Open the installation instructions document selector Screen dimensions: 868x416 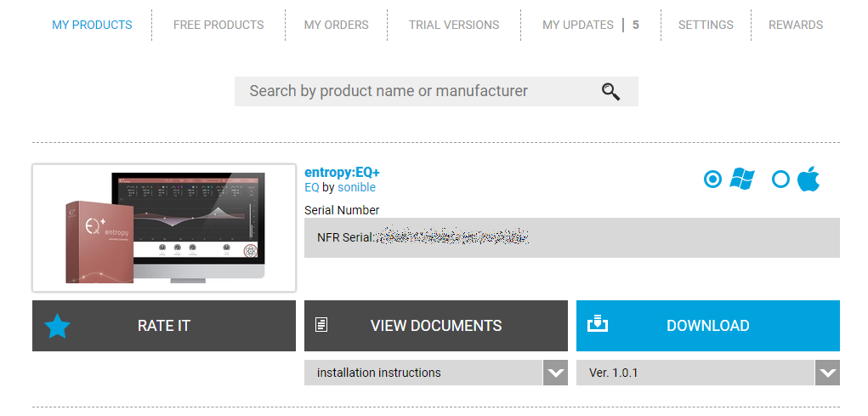pyautogui.click(x=435, y=373)
